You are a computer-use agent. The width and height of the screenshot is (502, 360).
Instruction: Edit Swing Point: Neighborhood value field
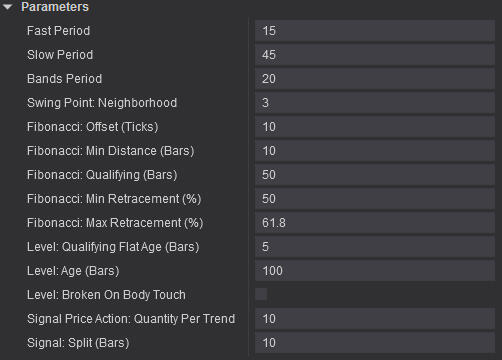click(375, 103)
